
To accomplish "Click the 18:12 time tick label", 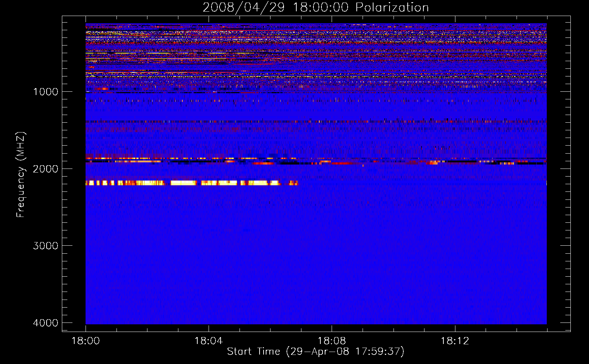I will click(455, 341).
